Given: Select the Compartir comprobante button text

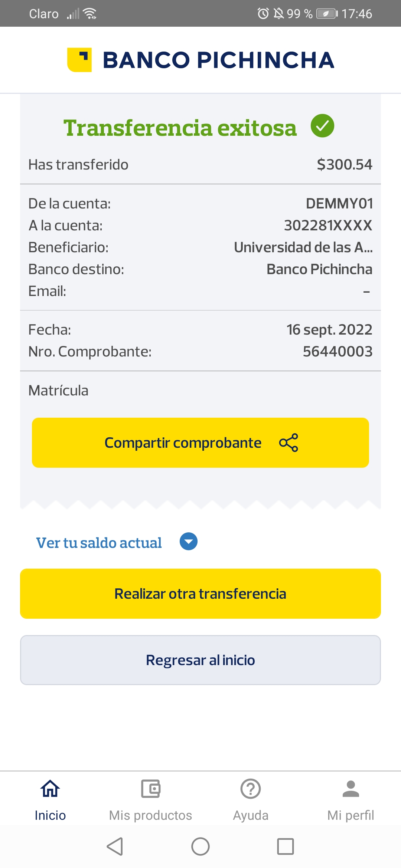Looking at the screenshot, I should pos(183,443).
